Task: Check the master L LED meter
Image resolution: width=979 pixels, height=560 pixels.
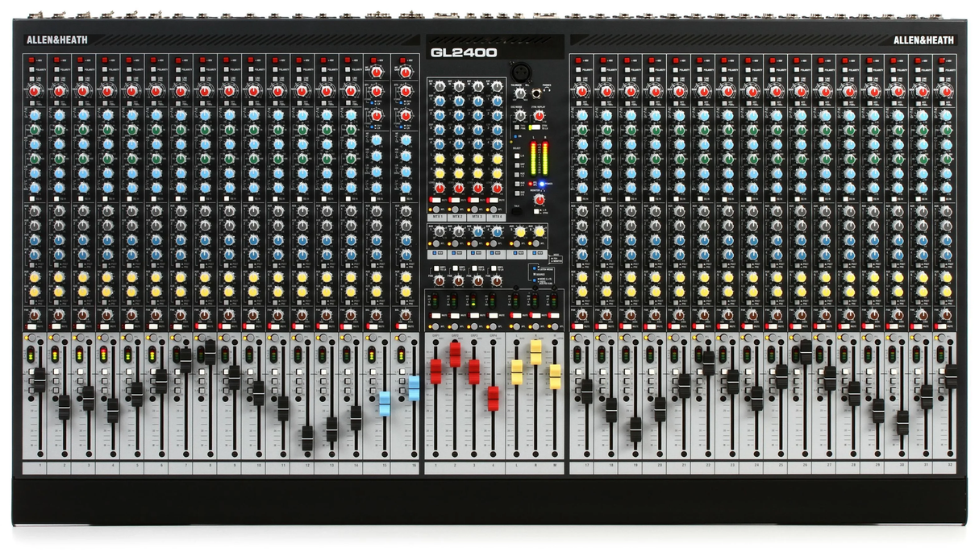Action: [532, 157]
